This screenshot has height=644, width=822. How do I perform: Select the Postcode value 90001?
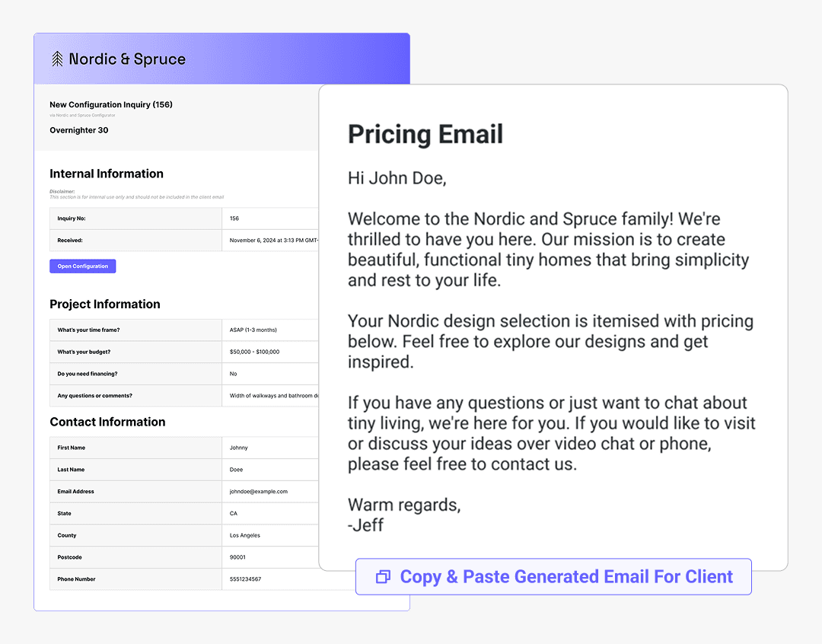237,557
